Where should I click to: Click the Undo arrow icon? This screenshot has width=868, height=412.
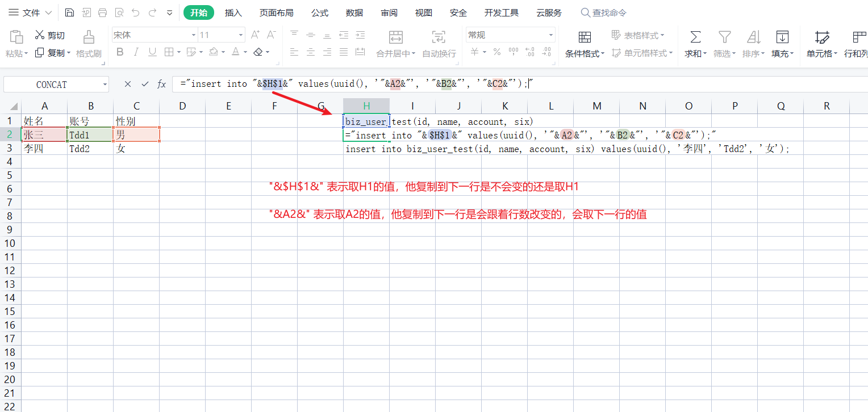135,12
